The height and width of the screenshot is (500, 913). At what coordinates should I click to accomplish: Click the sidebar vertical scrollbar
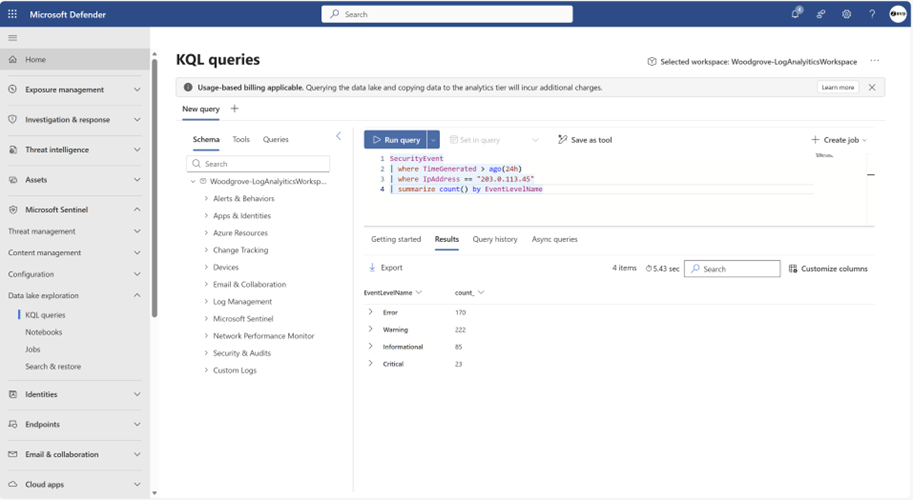point(154,186)
